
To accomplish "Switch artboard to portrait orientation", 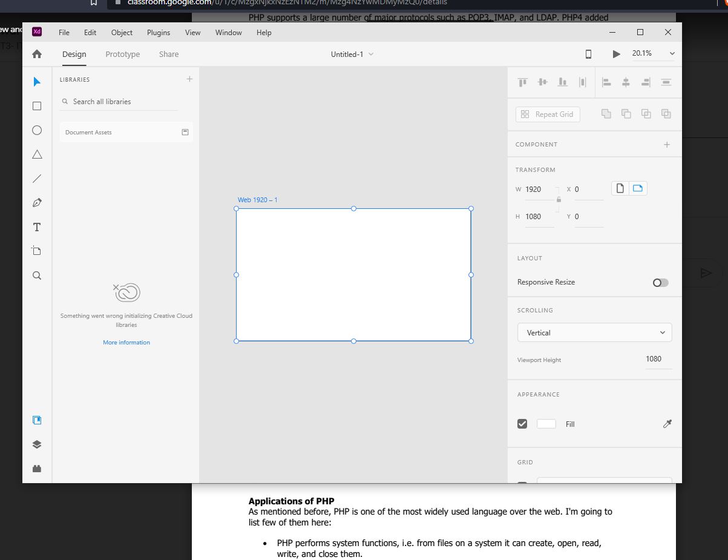I will [620, 189].
